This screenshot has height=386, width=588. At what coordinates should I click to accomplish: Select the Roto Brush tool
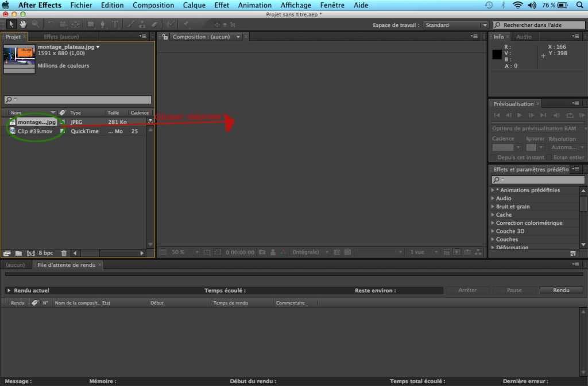(x=170, y=25)
